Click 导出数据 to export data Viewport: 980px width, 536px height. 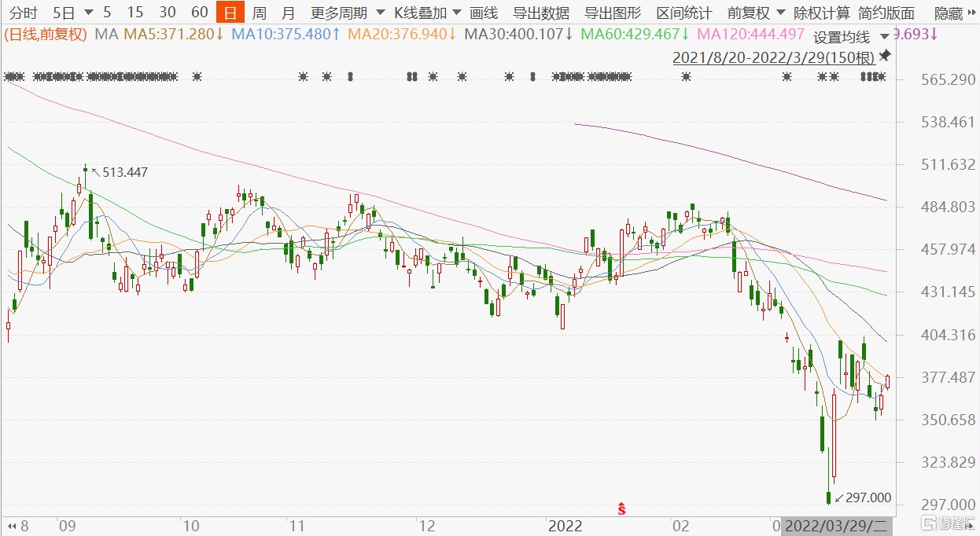(x=540, y=13)
